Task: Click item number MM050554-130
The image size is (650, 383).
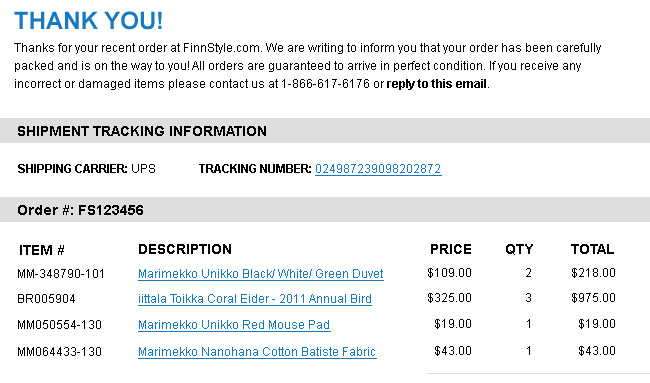Action: tap(59, 325)
